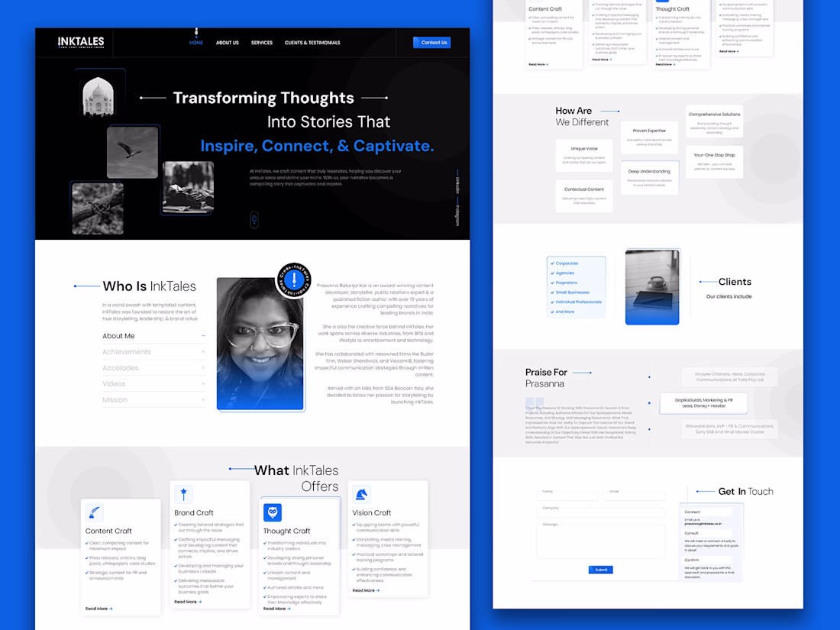The height and width of the screenshot is (630, 840).
Task: Click the scroll-down mouse icon in hero
Action: point(254,219)
